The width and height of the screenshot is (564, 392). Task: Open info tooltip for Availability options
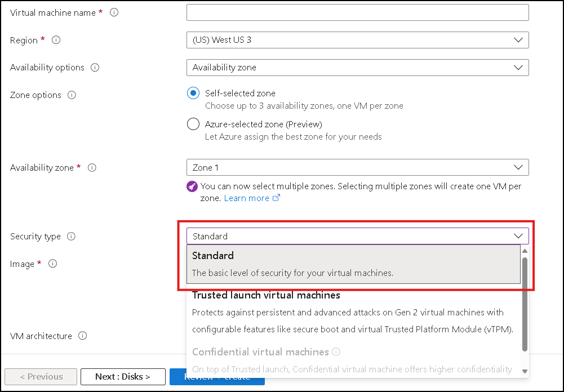tap(95, 67)
